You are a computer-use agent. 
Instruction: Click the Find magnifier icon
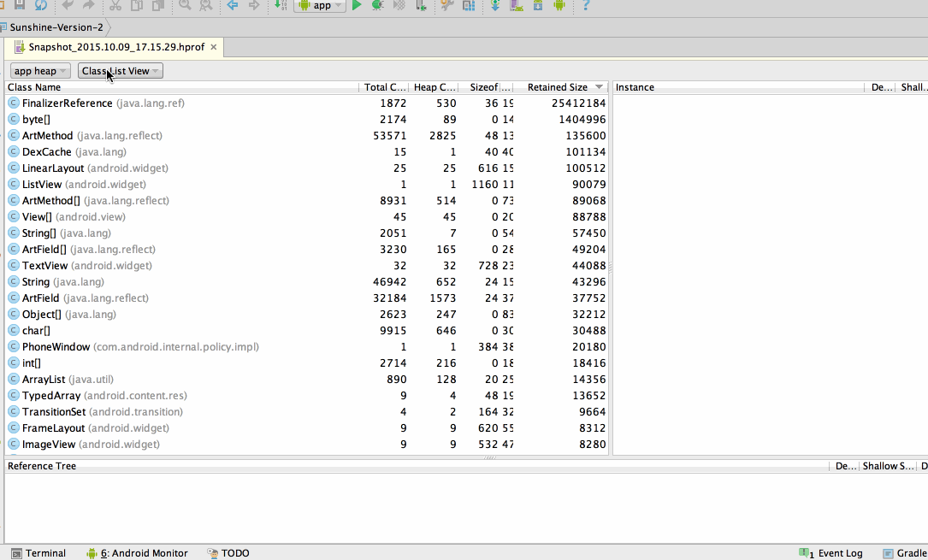click(185, 5)
